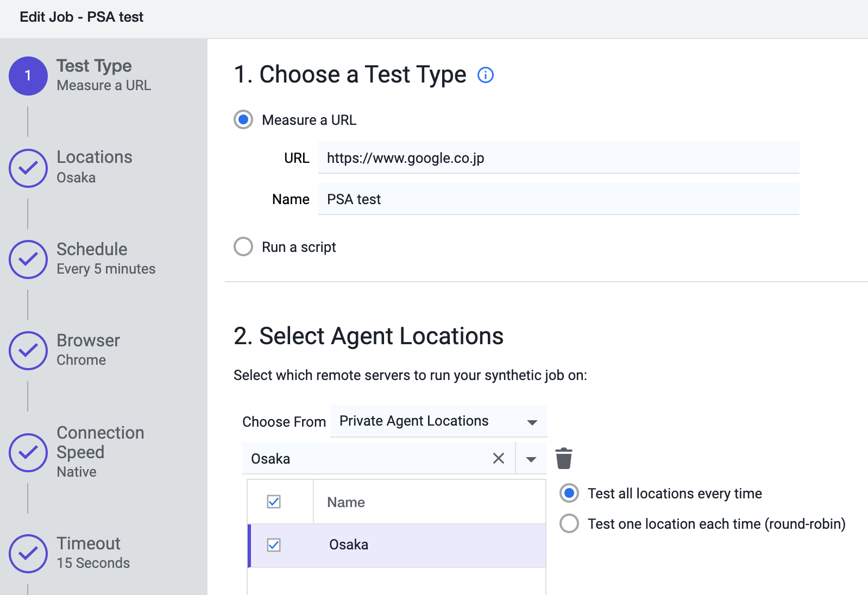Click the info icon beside Choose a Test Type
The height and width of the screenshot is (595, 868).
click(x=485, y=75)
